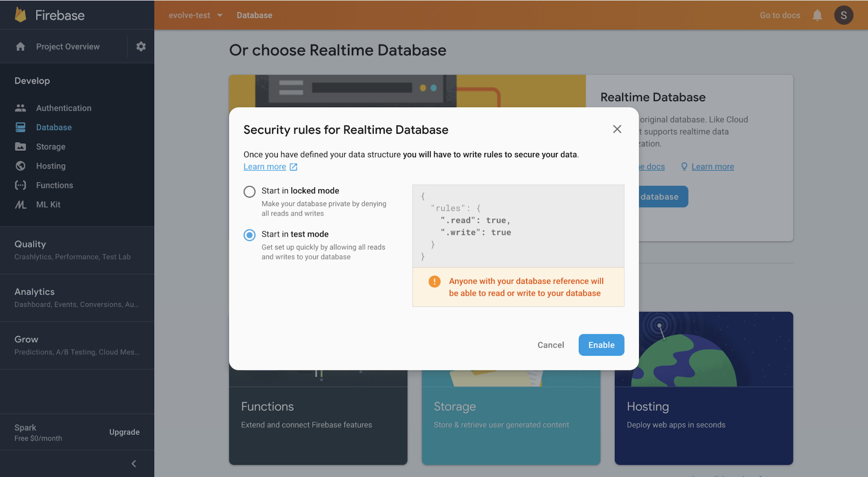Open project settings gear icon
The width and height of the screenshot is (868, 477).
pyautogui.click(x=141, y=46)
